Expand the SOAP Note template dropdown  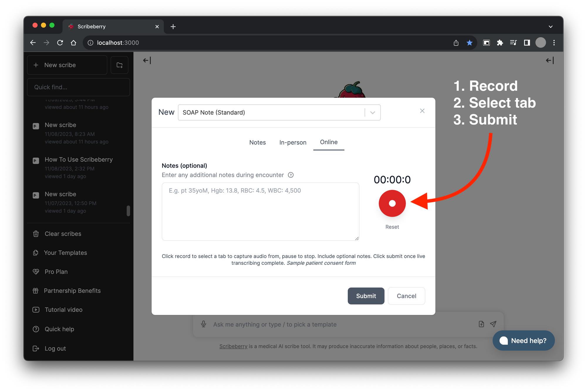point(372,113)
